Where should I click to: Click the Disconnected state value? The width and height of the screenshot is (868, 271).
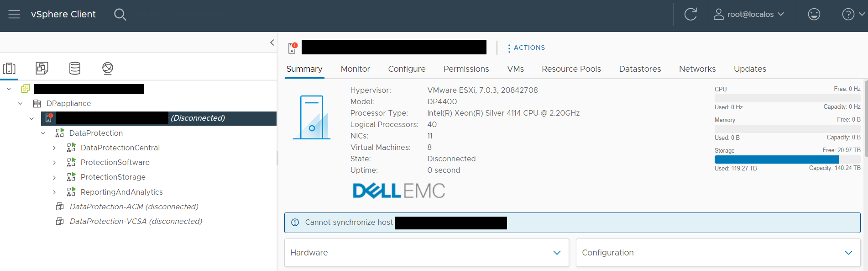(x=451, y=159)
